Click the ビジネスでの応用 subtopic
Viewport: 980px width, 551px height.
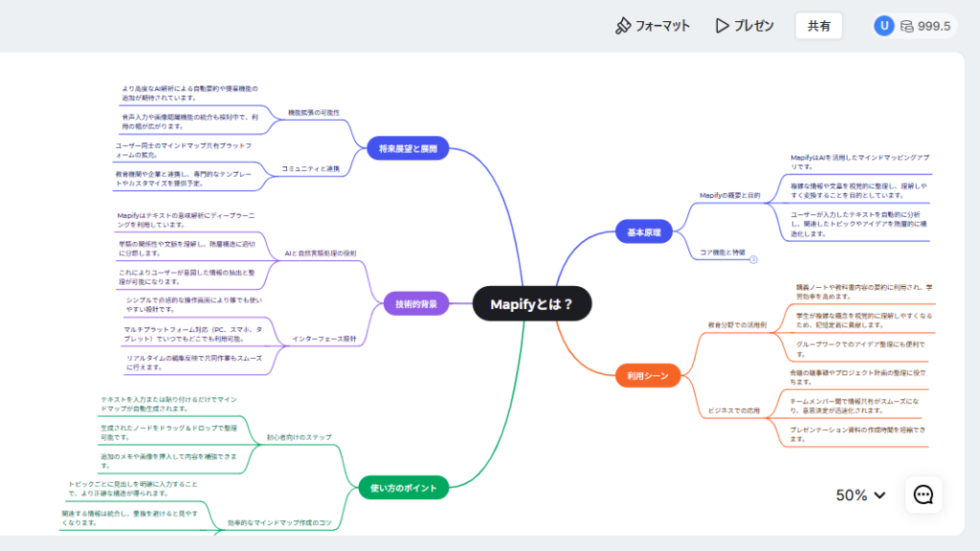734,410
